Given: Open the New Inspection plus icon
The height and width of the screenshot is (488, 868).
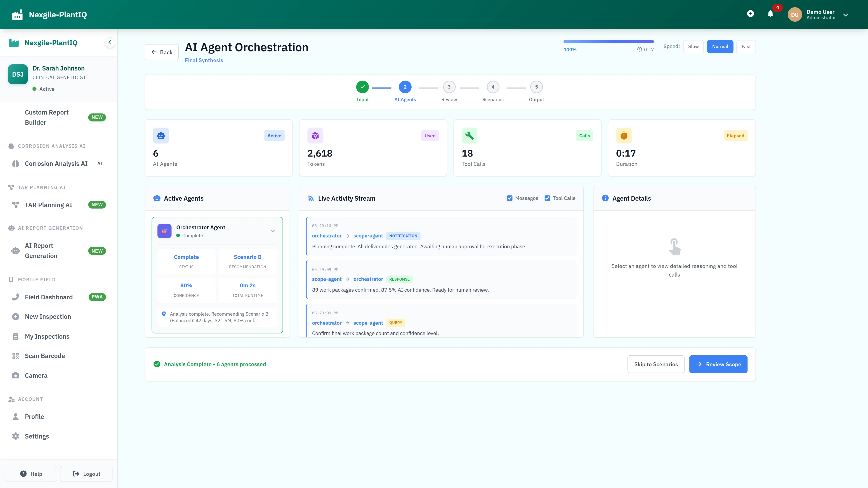Looking at the screenshot, I should click(16, 316).
